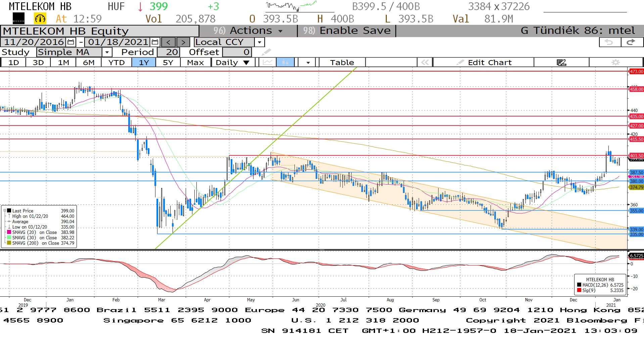The width and height of the screenshot is (644, 344).
Task: Open the Daily periodicity dropdown
Action: (x=233, y=62)
